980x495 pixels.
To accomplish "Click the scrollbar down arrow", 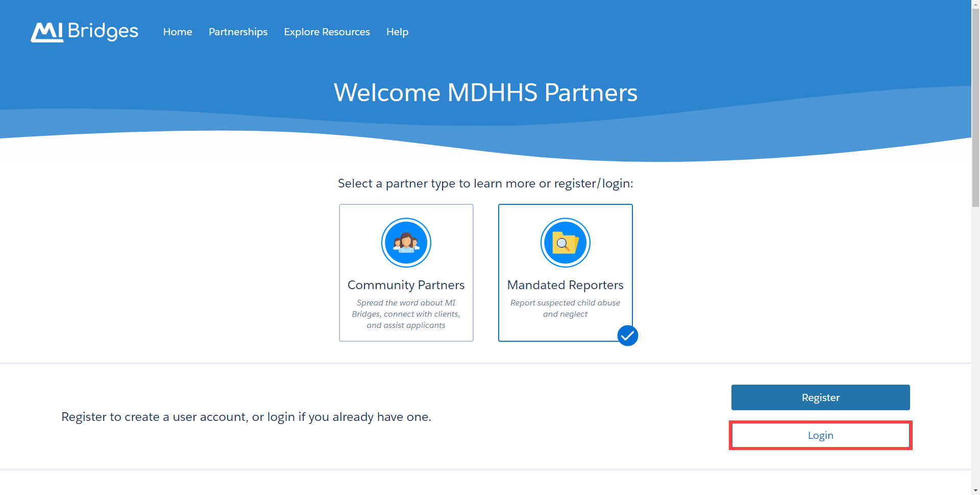I will (x=975, y=491).
